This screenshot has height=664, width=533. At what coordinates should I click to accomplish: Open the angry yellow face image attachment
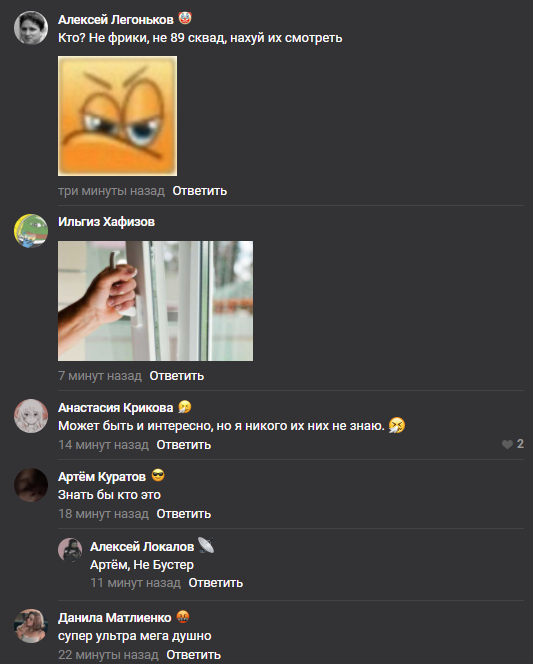point(117,116)
